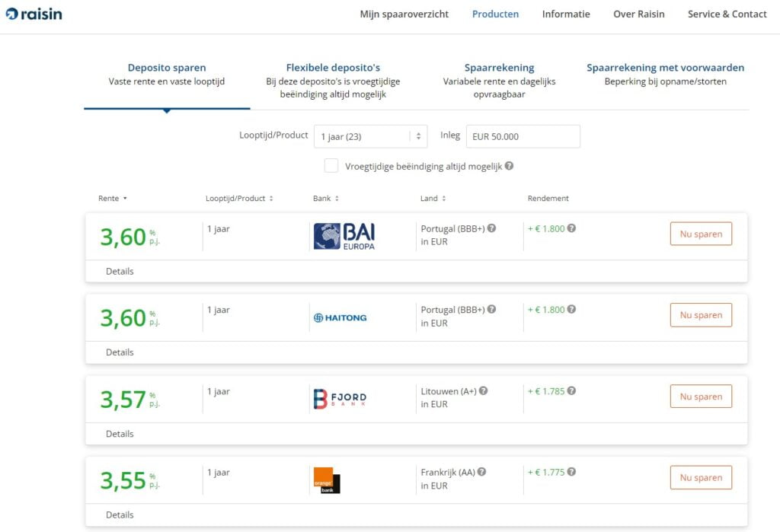Click Nu sparen for BAI Europa
The width and height of the screenshot is (780, 532).
[701, 234]
